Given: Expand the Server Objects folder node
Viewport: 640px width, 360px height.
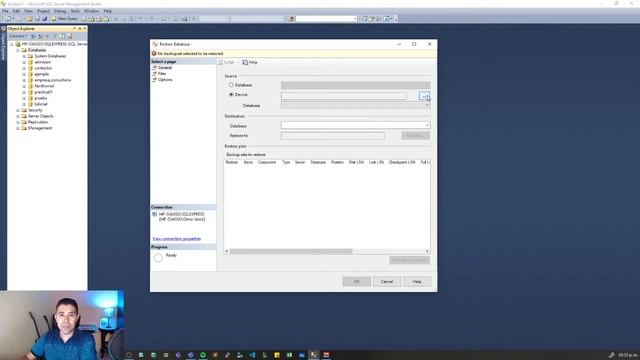Looking at the screenshot, I should (x=18, y=116).
